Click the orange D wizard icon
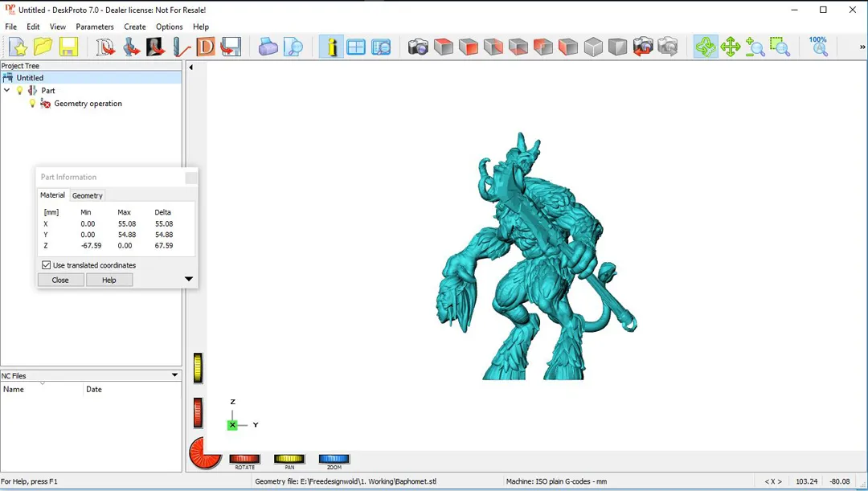The image size is (868, 491). point(206,47)
